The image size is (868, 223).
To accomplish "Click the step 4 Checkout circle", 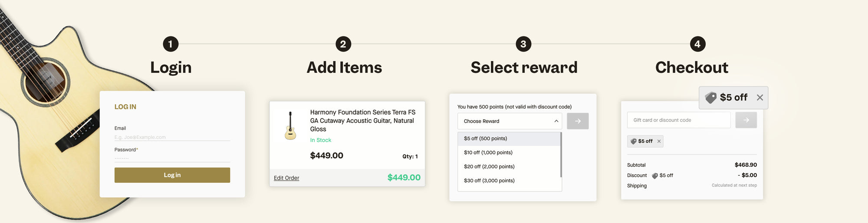I will tap(698, 44).
